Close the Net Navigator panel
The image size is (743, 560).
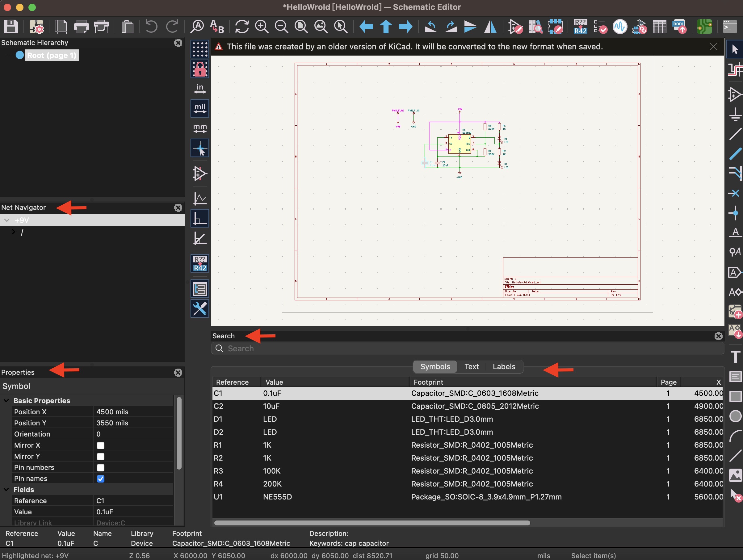coord(178,207)
